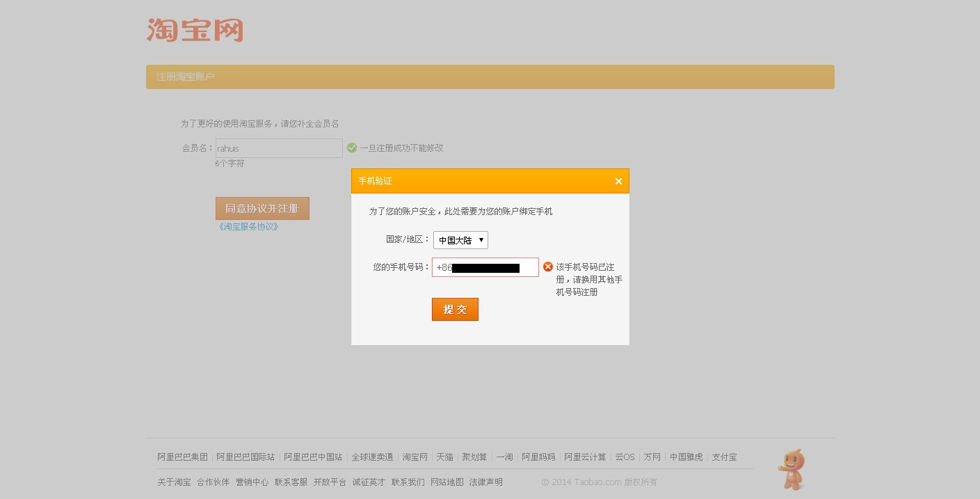Open the 淘宝服务协议 service agreement link
Viewport: 980px width, 499px height.
point(248,226)
